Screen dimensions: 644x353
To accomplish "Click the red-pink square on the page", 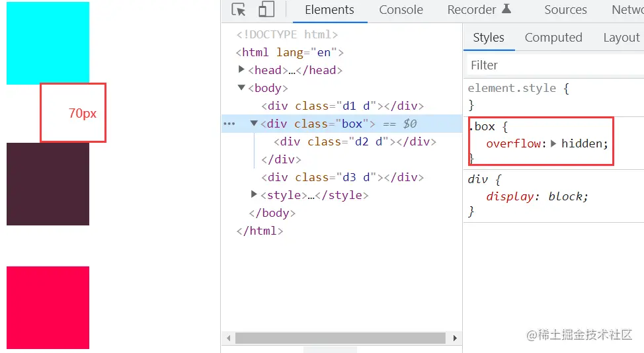I will coord(48,307).
